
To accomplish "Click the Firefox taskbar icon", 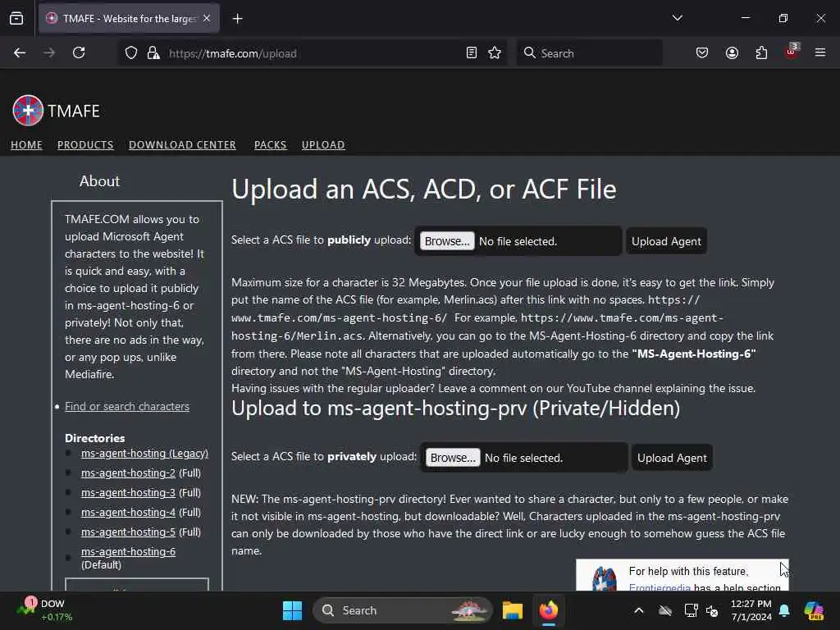I will [549, 610].
